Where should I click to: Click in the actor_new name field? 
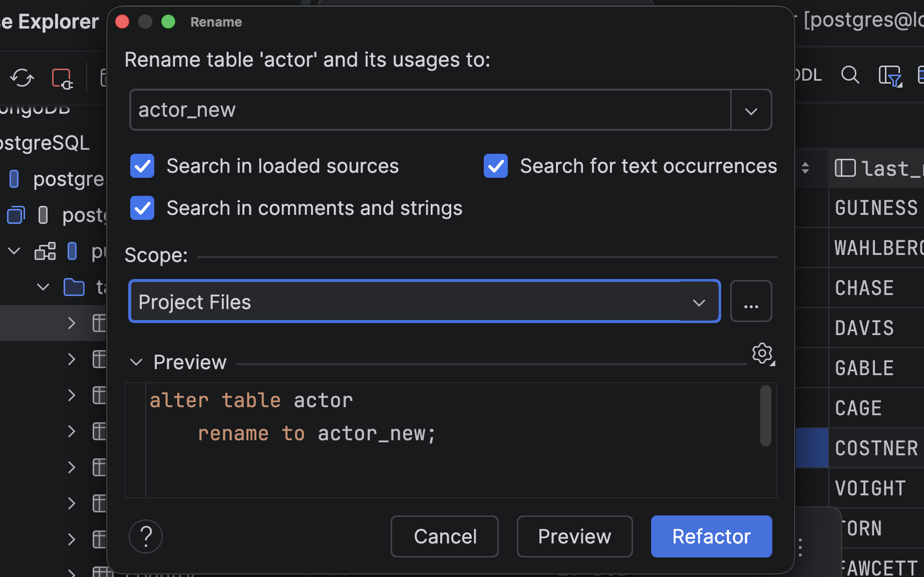(x=430, y=110)
